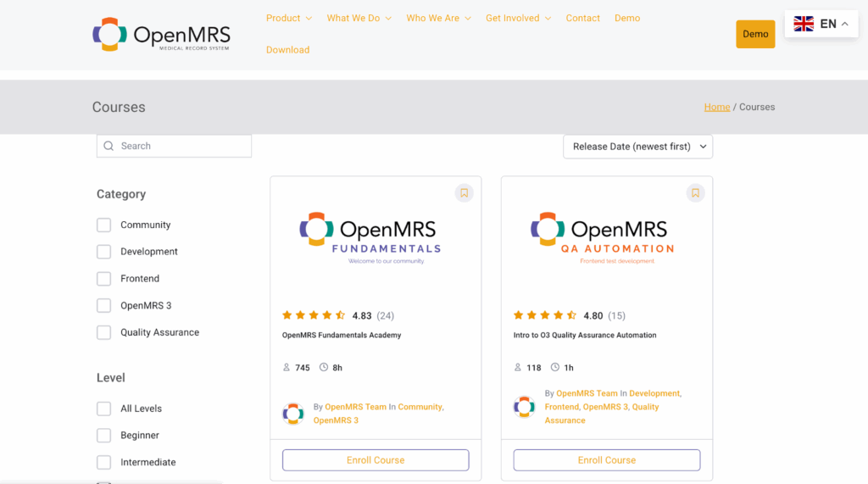Follow the Home breadcrumb link
This screenshot has height=484, width=868.
[x=717, y=107]
